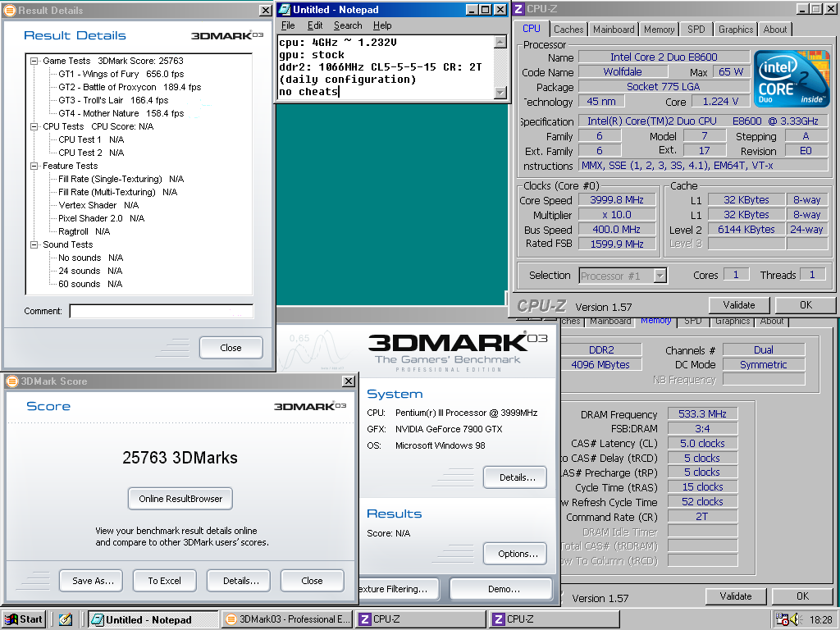This screenshot has width=840, height=630.
Task: Close the 3DMark Score window with X
Action: click(x=349, y=381)
